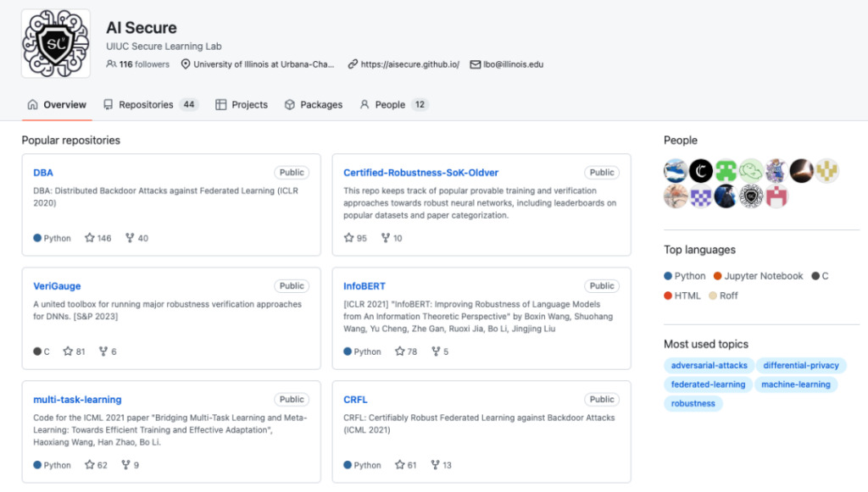View VeriGauge 81 stars
Viewport: 868px width, 492px height.
[75, 351]
